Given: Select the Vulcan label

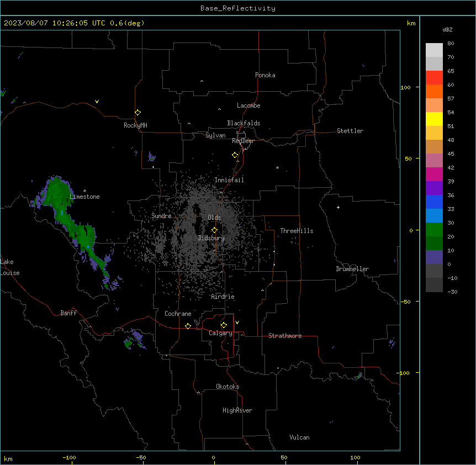Looking at the screenshot, I should 300,437.
